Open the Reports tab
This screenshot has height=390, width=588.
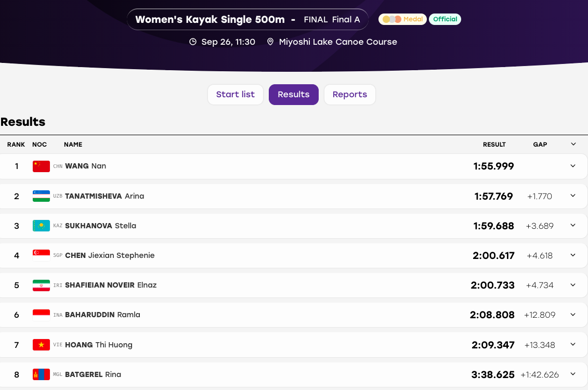(x=350, y=95)
